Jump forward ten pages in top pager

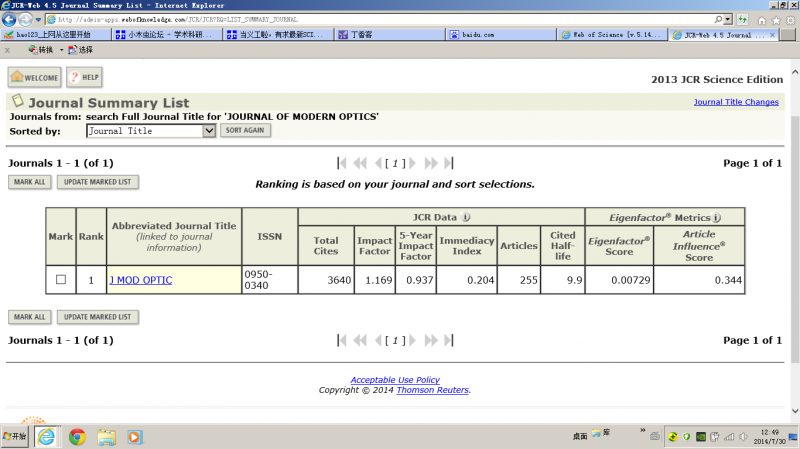click(x=431, y=163)
